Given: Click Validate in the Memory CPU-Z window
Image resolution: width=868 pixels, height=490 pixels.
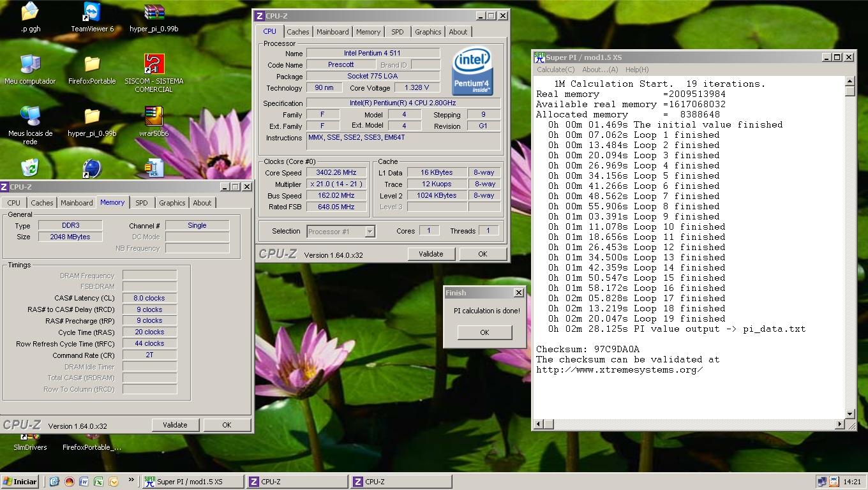Looking at the screenshot, I should 175,425.
